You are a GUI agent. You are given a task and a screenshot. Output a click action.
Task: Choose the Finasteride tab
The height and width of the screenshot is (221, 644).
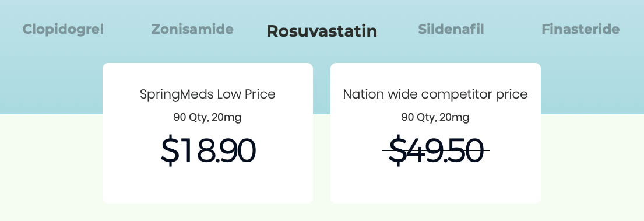(x=580, y=29)
